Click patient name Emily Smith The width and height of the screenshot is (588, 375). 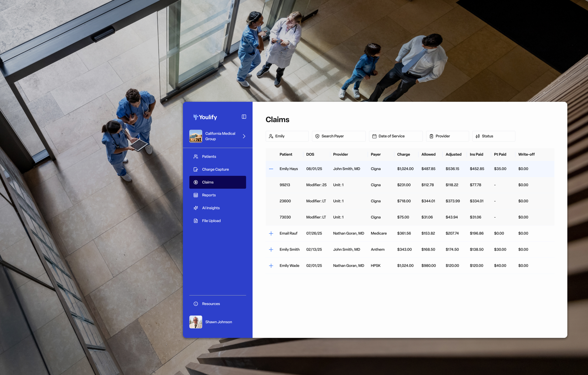point(289,250)
